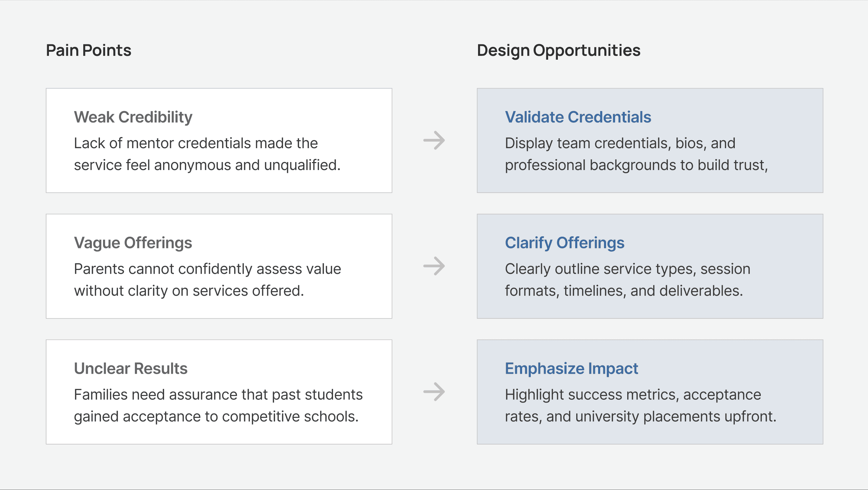Image resolution: width=868 pixels, height=490 pixels.
Task: Select the Design Opportunities heading
Action: pyautogui.click(x=559, y=50)
